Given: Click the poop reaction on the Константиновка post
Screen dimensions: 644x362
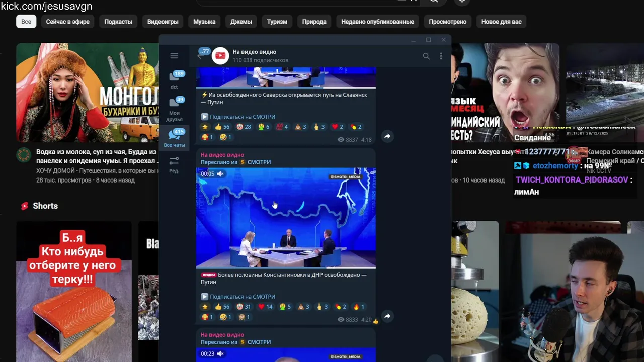Looking at the screenshot, I should click(303, 307).
